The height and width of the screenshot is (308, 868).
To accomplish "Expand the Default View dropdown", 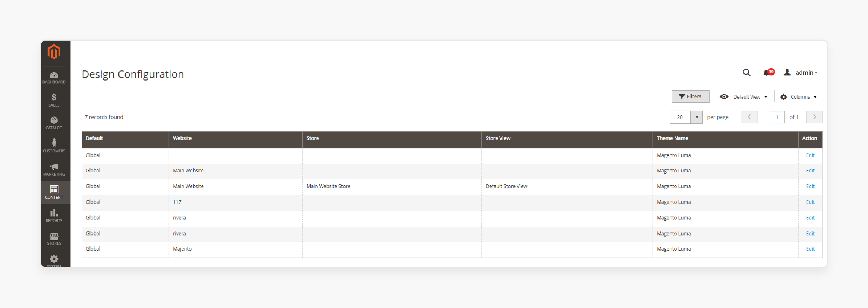I will tap(744, 97).
